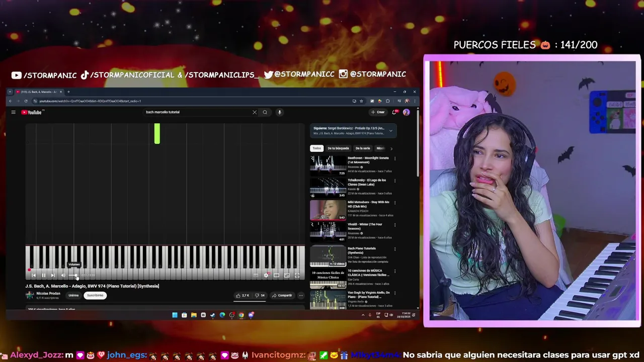
Task: Go to the previous video
Action: point(34,275)
